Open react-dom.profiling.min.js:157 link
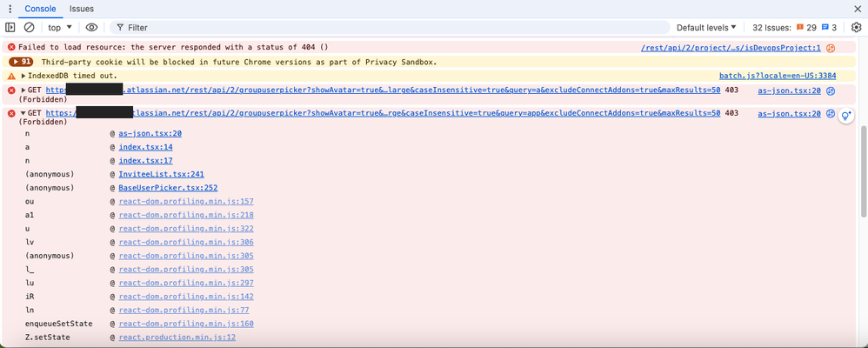 (x=186, y=202)
